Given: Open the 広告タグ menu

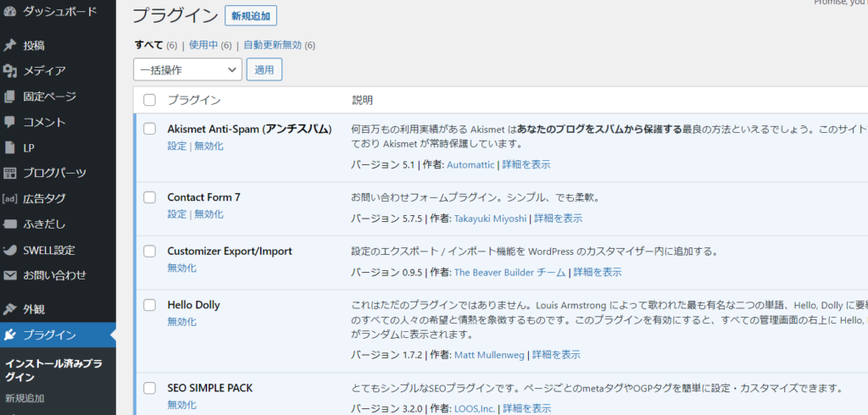Looking at the screenshot, I should click(44, 199).
